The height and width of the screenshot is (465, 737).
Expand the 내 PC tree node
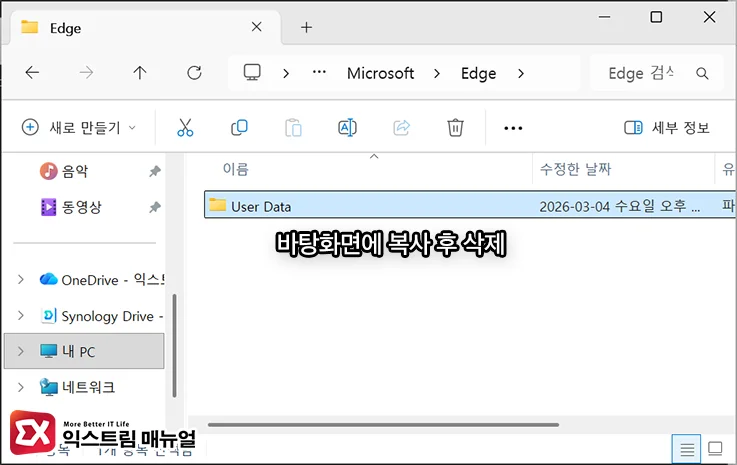pos(21,351)
